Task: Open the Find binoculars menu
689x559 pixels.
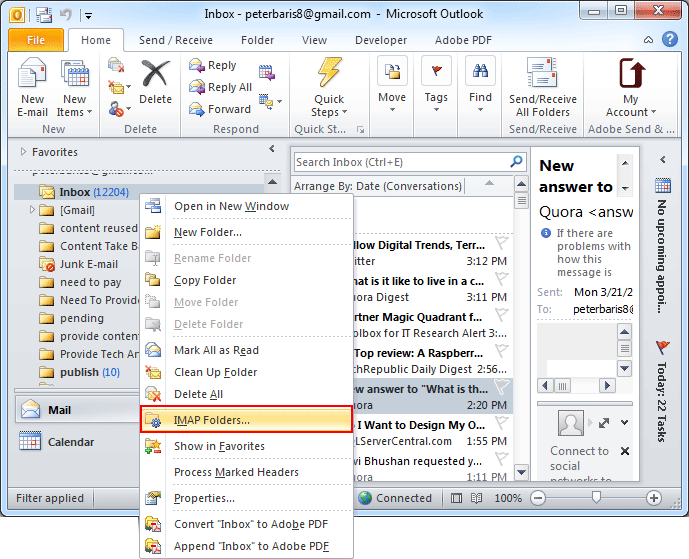Action: coord(480,84)
